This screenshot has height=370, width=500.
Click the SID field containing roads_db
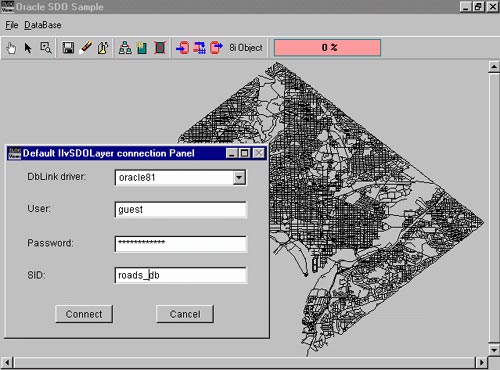tap(180, 275)
